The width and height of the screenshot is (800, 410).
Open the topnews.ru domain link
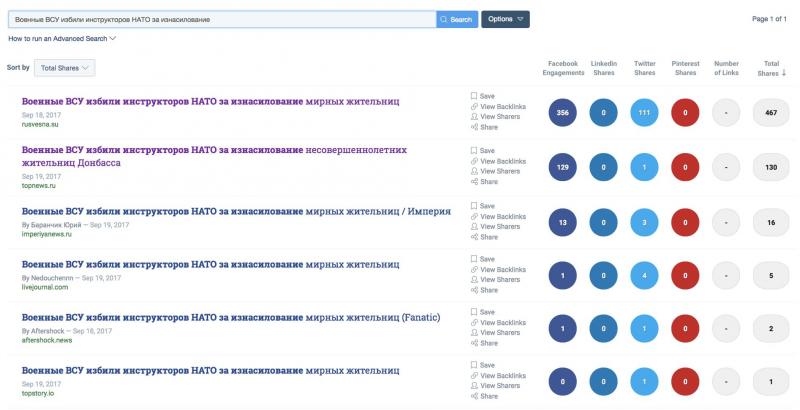point(40,186)
